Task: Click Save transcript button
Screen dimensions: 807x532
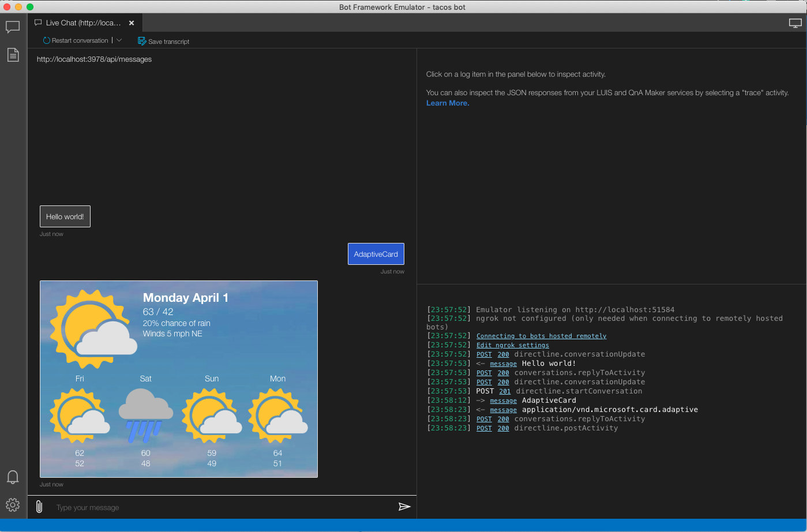Action: pyautogui.click(x=164, y=42)
